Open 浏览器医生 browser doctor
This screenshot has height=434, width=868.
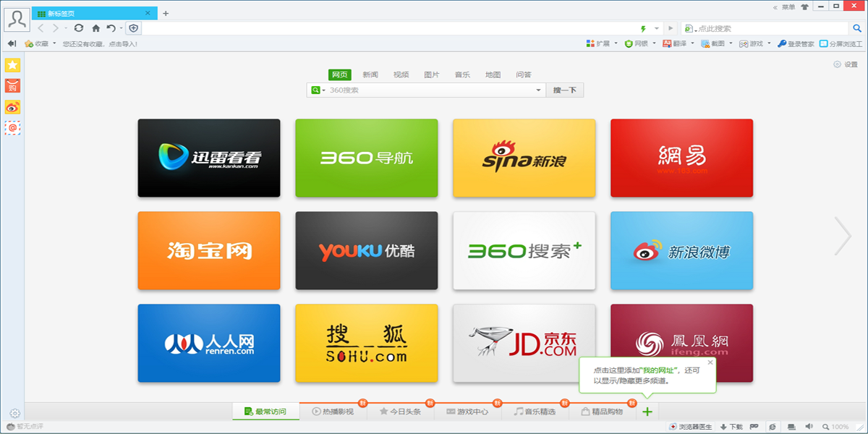pyautogui.click(x=690, y=427)
